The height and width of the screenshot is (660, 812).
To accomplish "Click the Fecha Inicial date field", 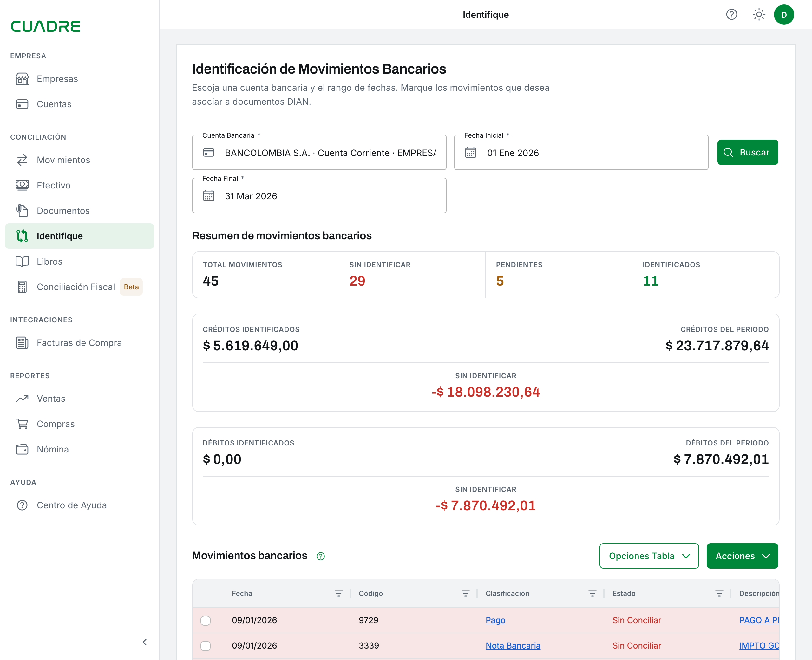I will (581, 152).
